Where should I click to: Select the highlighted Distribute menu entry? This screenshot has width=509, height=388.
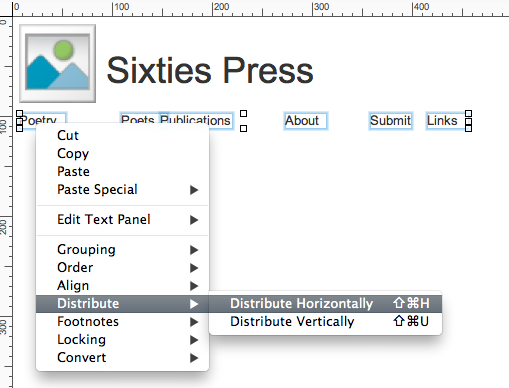[122, 304]
